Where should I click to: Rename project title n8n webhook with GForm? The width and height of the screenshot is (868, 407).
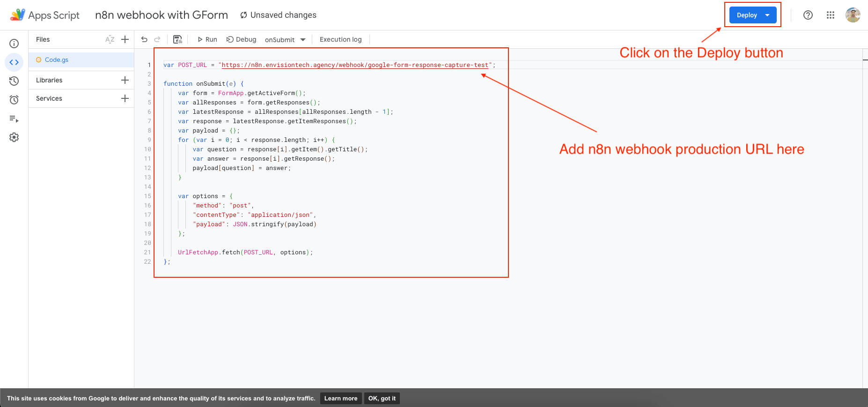(x=162, y=15)
